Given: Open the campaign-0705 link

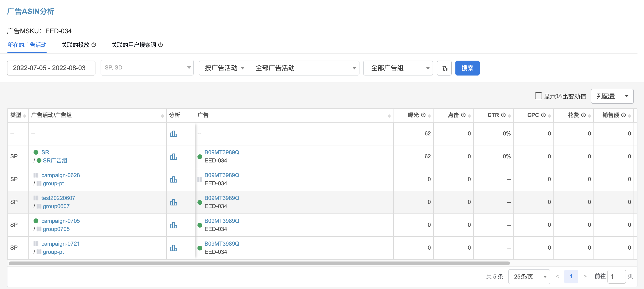Looking at the screenshot, I should [61, 221].
